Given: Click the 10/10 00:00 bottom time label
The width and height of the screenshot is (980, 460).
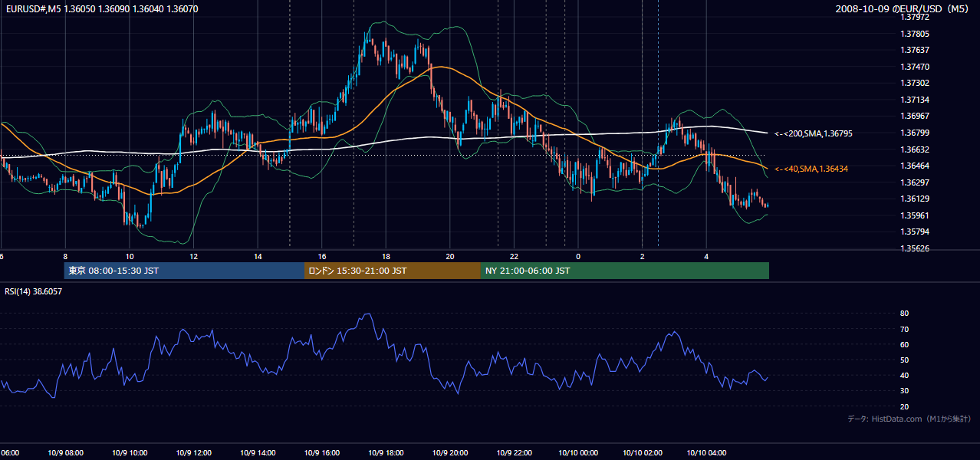Looking at the screenshot, I should click(578, 452).
